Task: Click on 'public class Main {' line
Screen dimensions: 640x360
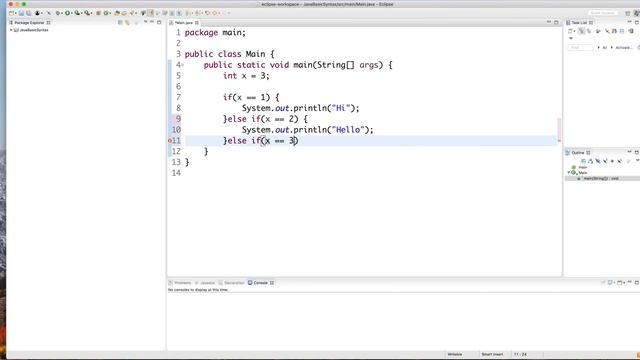Action: 229,54
